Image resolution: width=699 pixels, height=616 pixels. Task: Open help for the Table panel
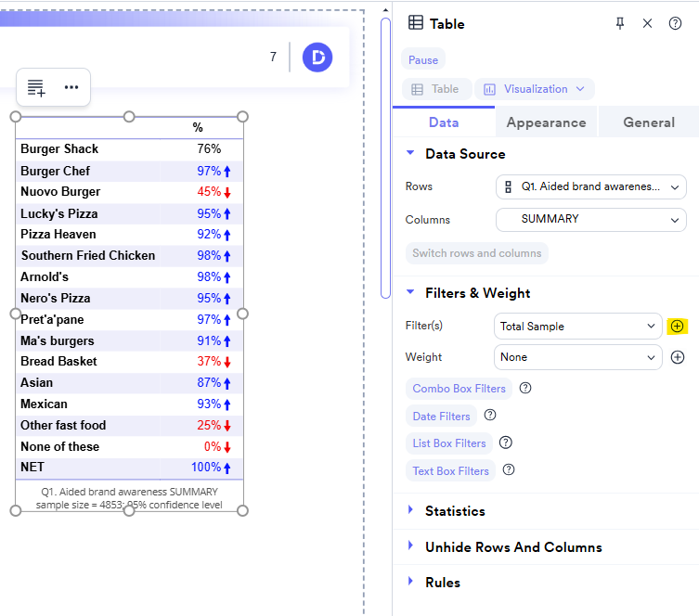675,23
